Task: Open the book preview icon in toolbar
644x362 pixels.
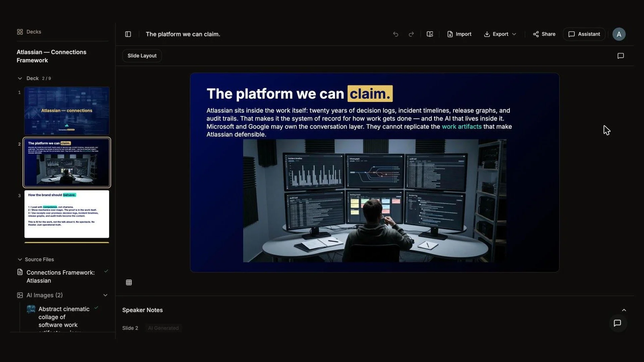Action: (430, 34)
